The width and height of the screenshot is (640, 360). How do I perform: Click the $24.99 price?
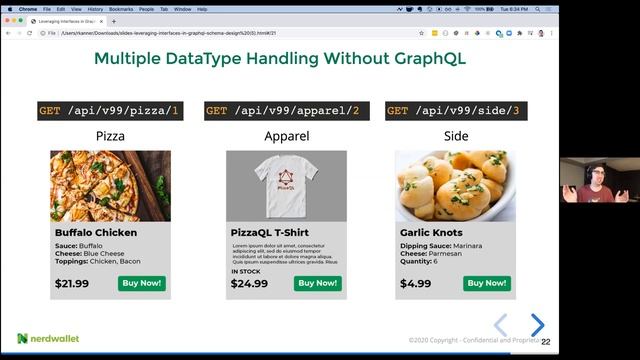coord(249,284)
